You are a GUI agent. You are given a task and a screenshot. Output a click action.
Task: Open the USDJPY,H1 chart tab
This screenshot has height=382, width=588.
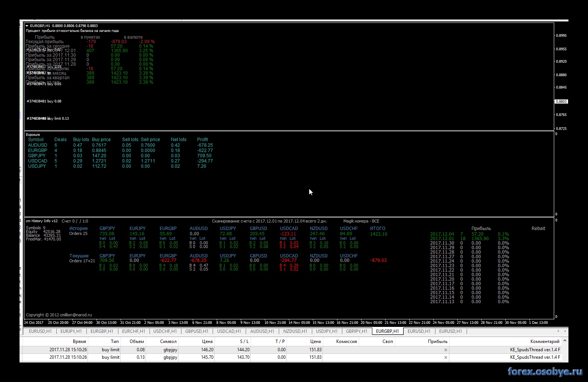pos(327,331)
